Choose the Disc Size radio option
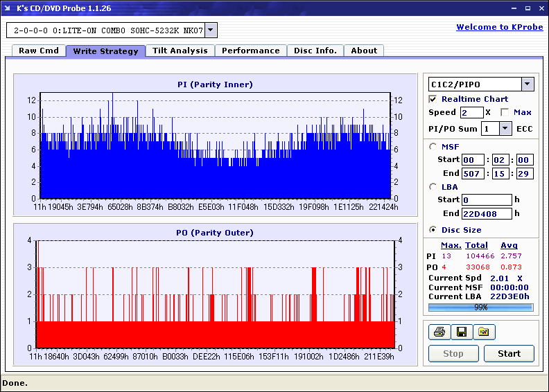This screenshot has height=392, width=549. [433, 230]
